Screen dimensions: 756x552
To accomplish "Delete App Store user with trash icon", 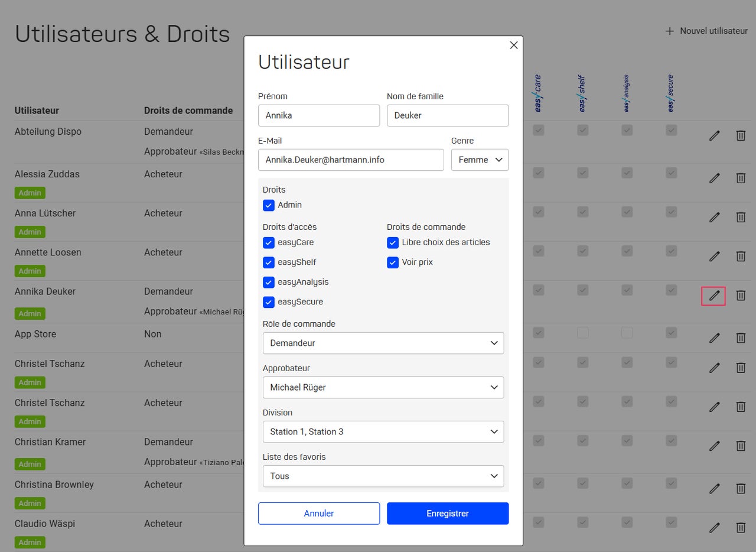I will (x=741, y=338).
